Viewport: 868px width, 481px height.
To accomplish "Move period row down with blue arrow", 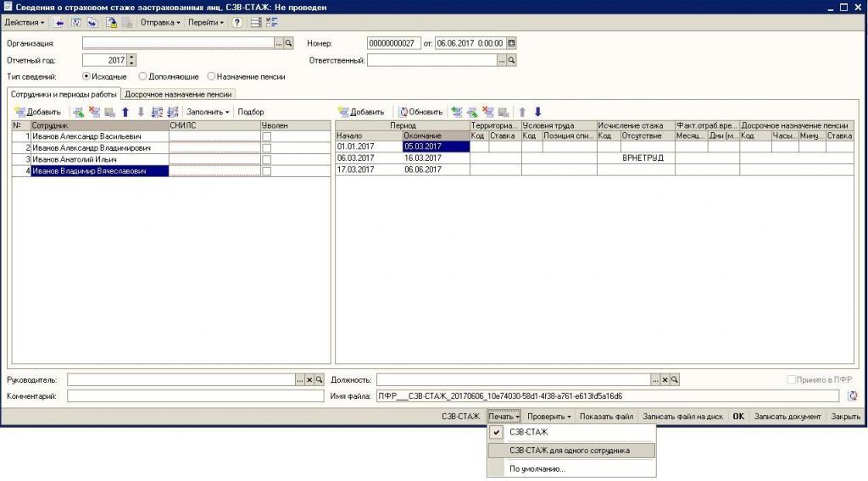I will pos(537,112).
